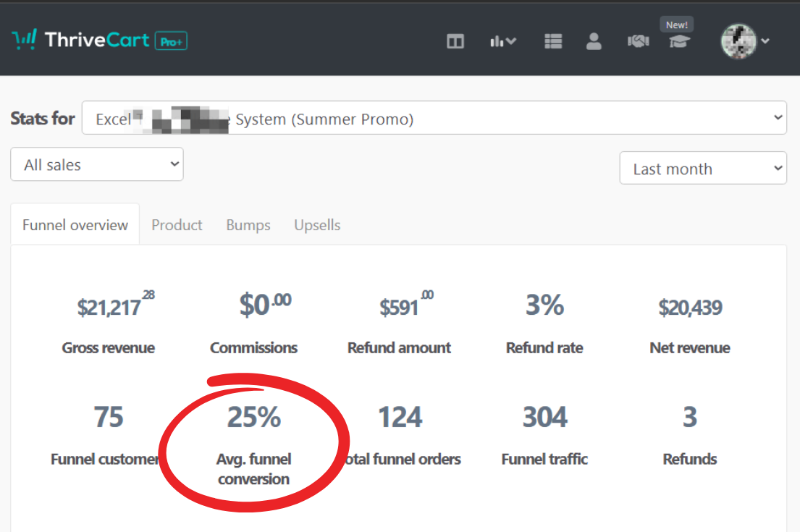Screen dimensions: 800x532
Task: Click the 75 Funnel customers value
Action: pyautogui.click(x=108, y=417)
